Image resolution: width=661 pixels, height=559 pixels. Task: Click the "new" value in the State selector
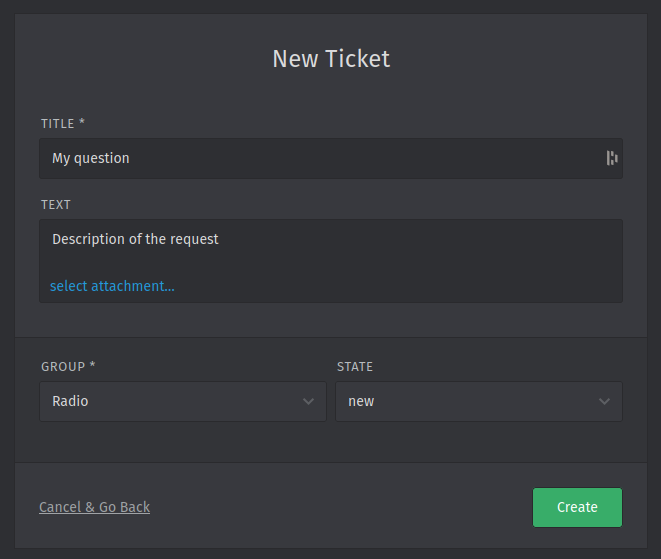pos(361,401)
